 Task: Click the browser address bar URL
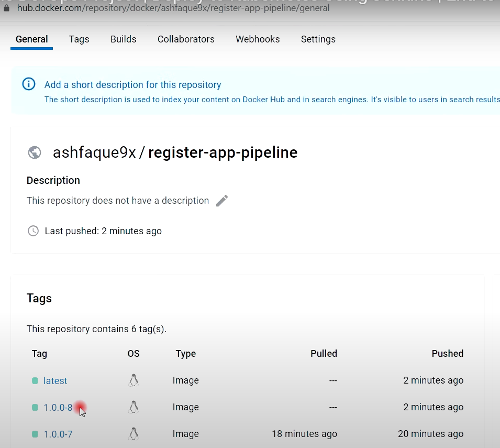coord(173,8)
